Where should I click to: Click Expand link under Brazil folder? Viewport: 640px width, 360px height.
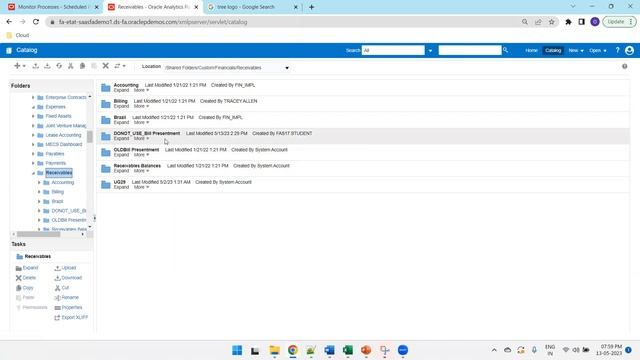pos(121,122)
